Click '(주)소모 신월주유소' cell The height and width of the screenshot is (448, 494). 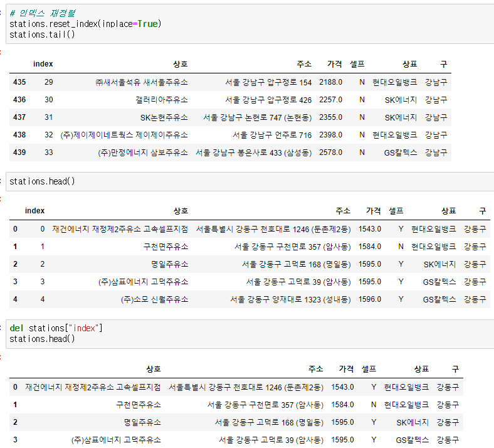coord(155,299)
